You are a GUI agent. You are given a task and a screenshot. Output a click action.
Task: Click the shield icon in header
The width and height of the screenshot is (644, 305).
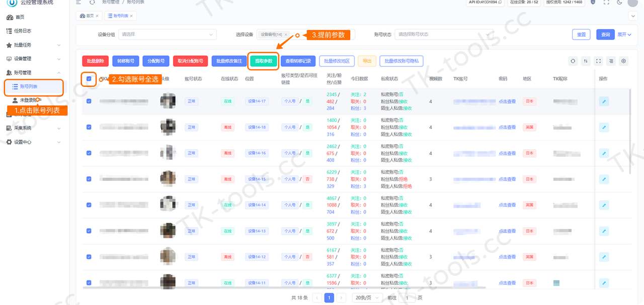593,3
